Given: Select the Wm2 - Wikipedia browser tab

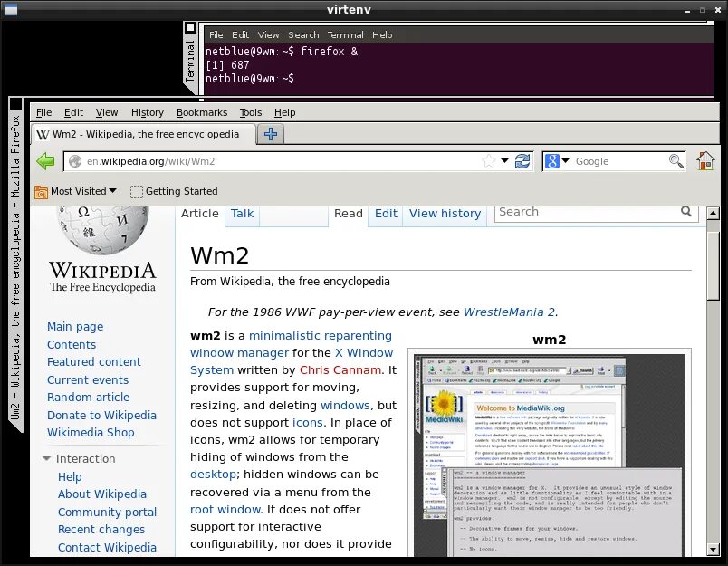Looking at the screenshot, I should point(143,134).
